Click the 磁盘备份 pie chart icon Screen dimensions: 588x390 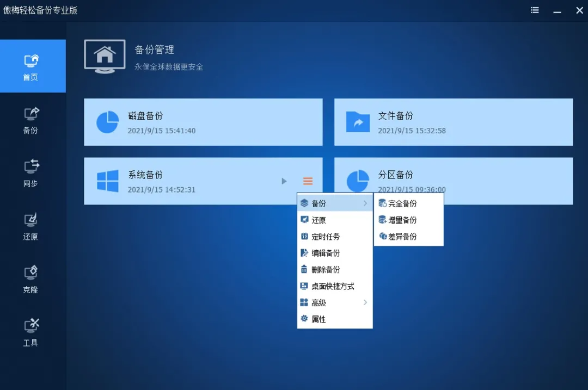coord(108,122)
